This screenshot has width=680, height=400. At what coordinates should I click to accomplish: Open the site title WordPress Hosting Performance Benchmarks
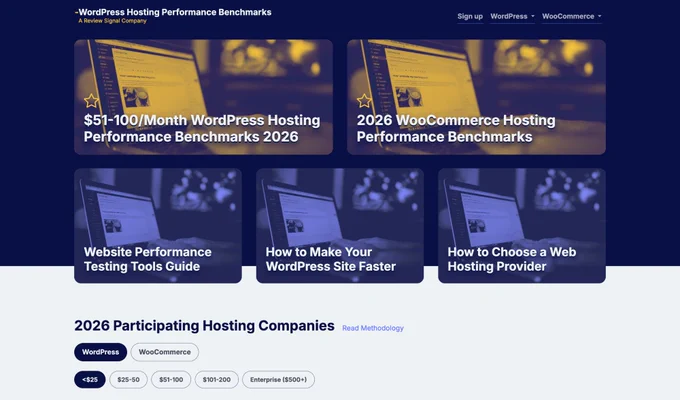174,12
